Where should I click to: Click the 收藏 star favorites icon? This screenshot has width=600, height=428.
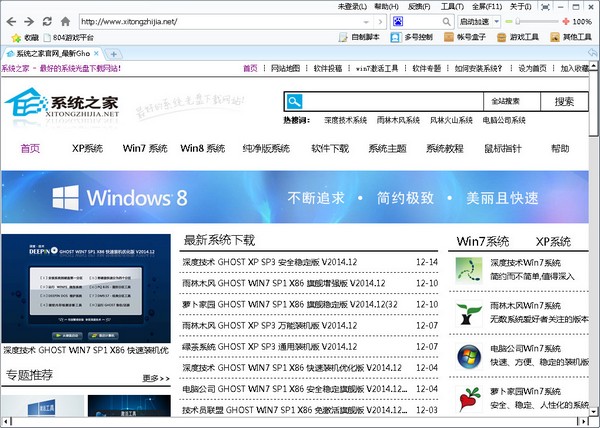tap(16, 37)
